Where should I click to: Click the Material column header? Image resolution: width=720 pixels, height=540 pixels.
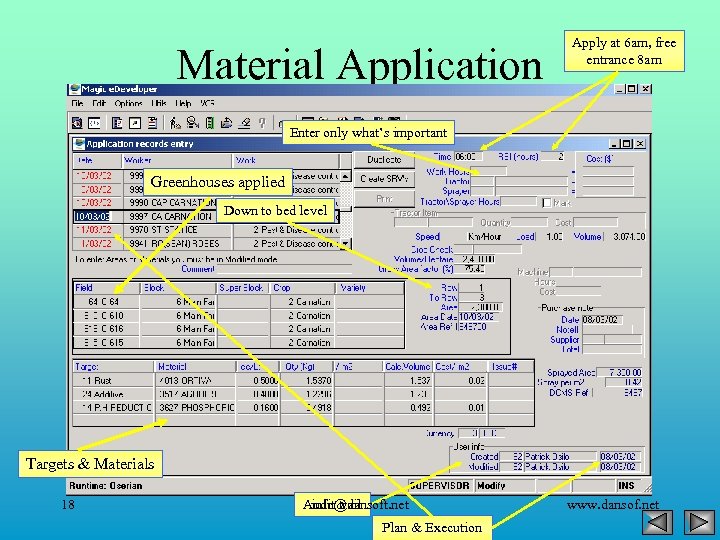[196, 367]
